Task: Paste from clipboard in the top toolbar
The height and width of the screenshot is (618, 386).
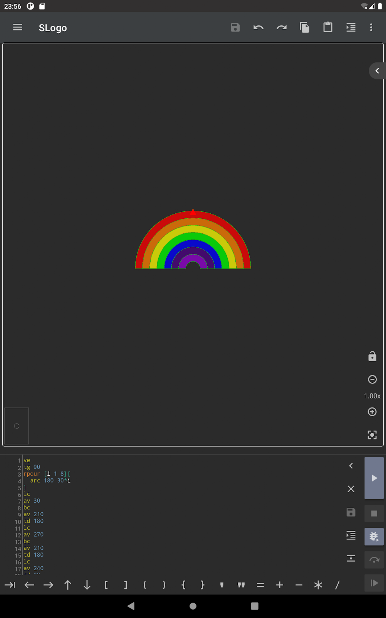Action: 328,27
